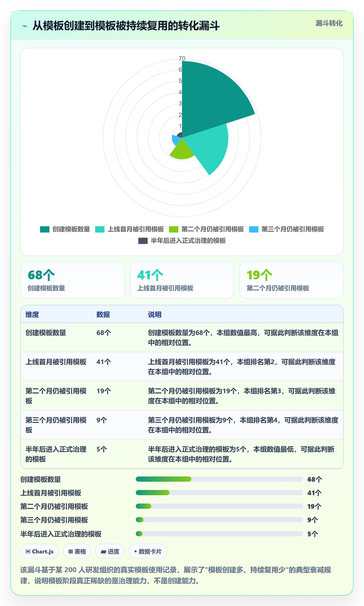Click the 维度 table column header

pyautogui.click(x=32, y=314)
